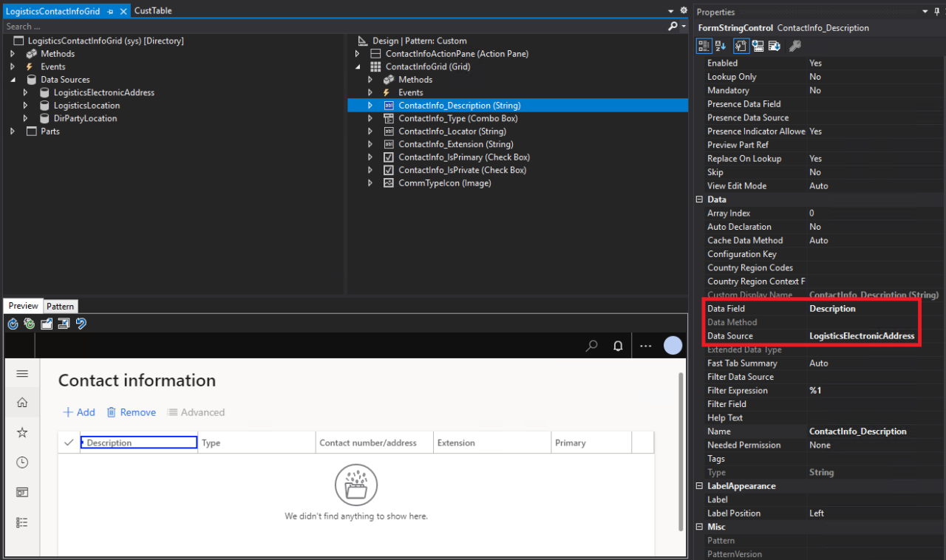Viewport: 946px width, 560px height.
Task: Switch to the CustTable tab
Action: point(152,10)
